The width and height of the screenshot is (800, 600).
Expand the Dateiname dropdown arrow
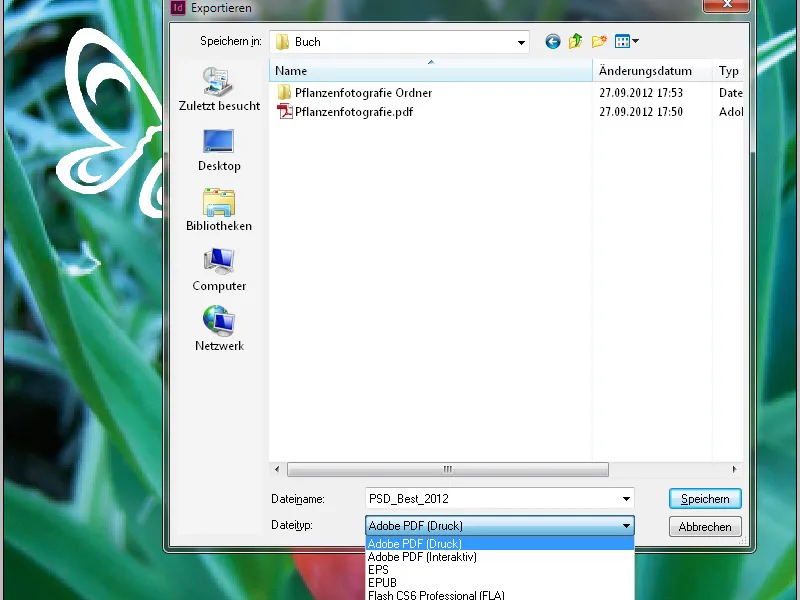tap(626, 499)
